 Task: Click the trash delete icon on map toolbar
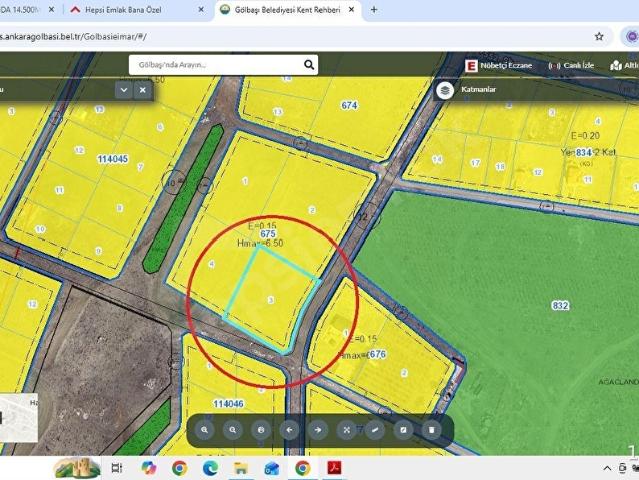(x=432, y=430)
